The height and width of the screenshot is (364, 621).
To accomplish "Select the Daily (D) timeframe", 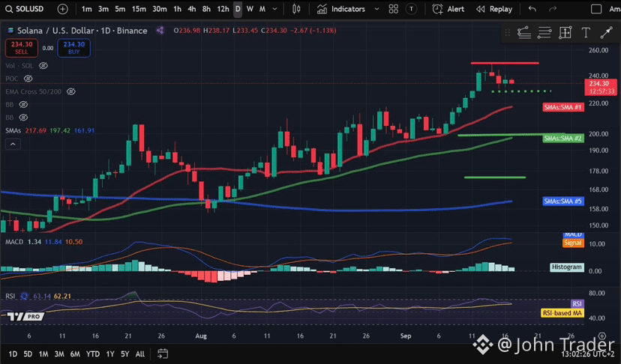I will coord(238,9).
